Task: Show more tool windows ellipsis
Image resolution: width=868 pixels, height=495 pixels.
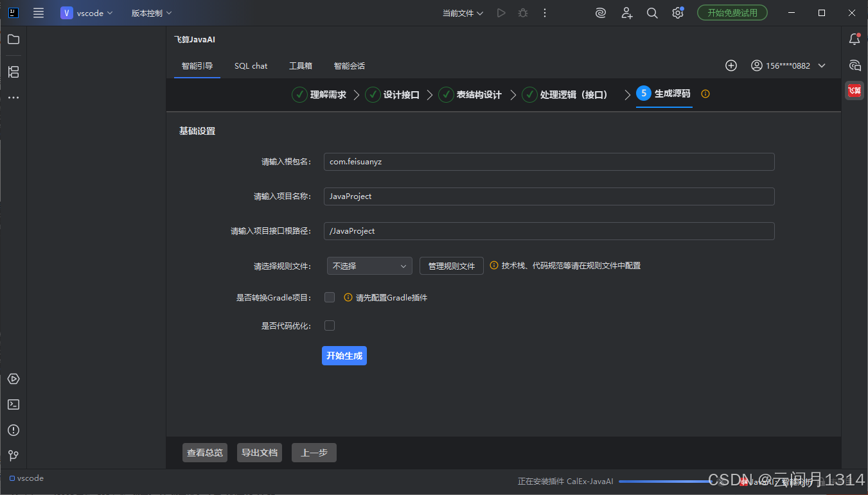Action: [x=13, y=98]
